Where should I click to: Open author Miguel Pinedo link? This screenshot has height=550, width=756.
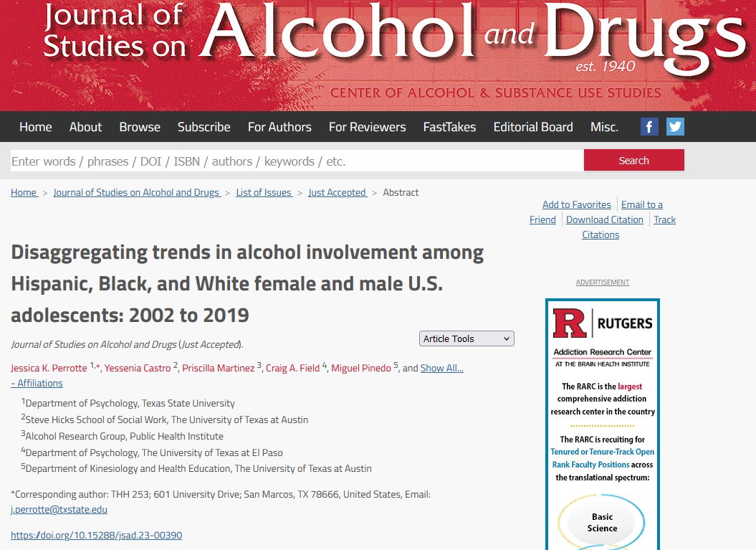(361, 368)
